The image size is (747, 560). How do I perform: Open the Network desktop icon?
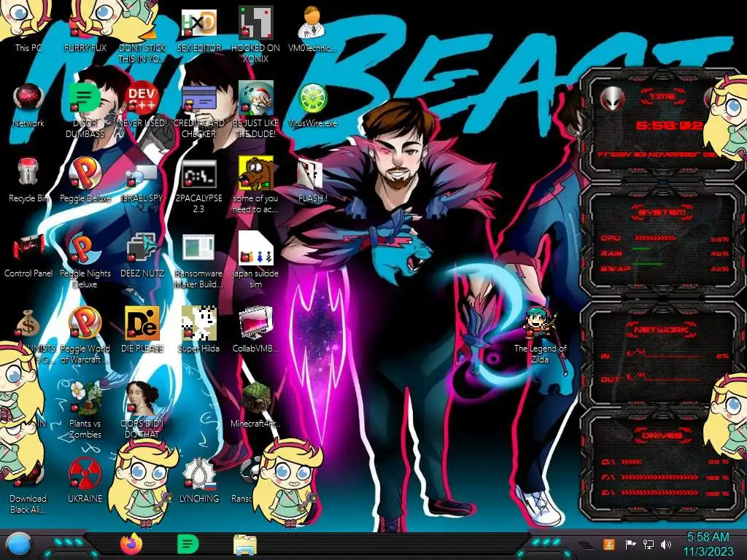(28, 105)
